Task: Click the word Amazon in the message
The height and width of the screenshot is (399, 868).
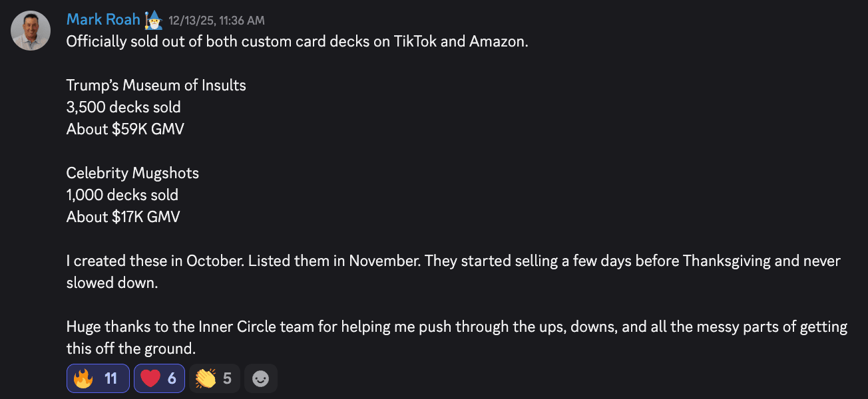Action: click(x=497, y=41)
